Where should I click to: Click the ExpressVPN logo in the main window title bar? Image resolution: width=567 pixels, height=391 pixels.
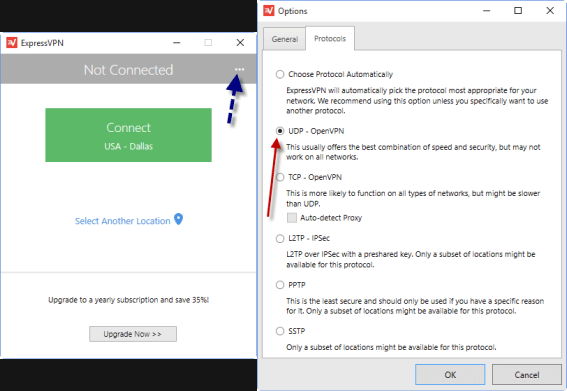[x=12, y=43]
